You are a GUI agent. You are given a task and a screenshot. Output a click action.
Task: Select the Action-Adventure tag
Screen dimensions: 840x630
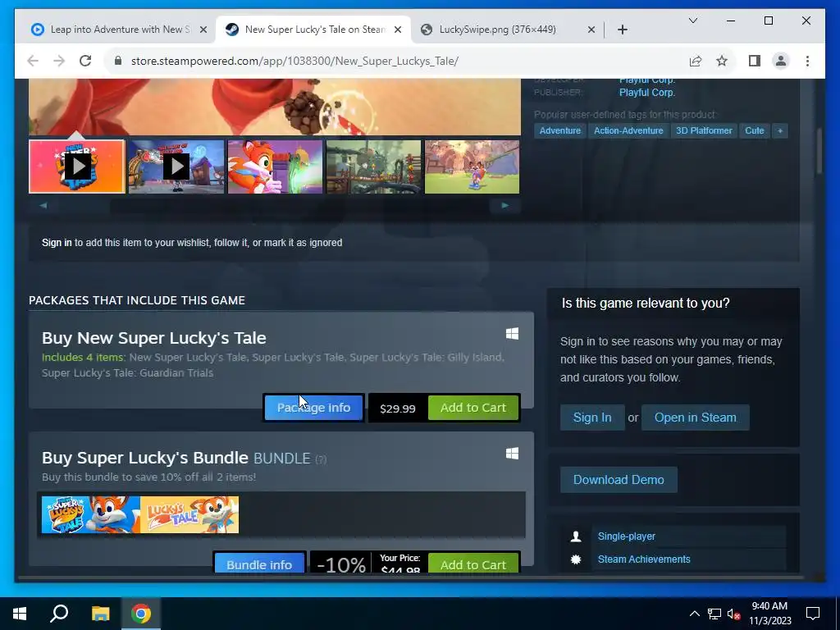click(x=628, y=130)
